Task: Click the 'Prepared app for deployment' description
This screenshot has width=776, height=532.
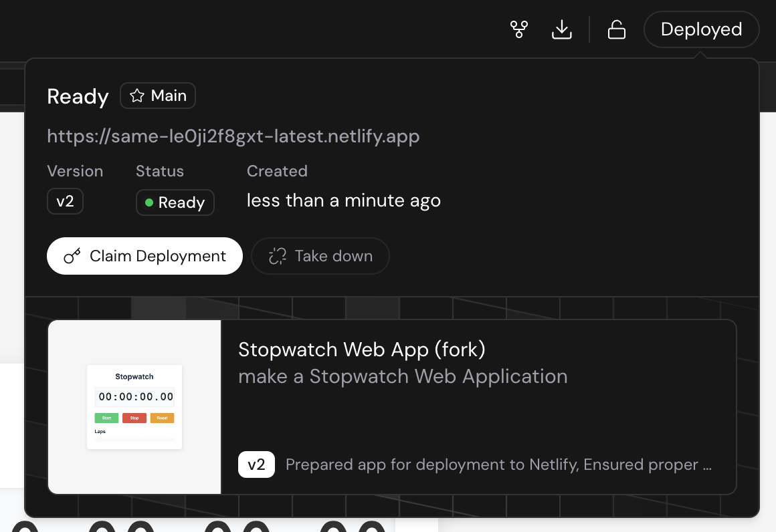Action: pyautogui.click(x=499, y=464)
